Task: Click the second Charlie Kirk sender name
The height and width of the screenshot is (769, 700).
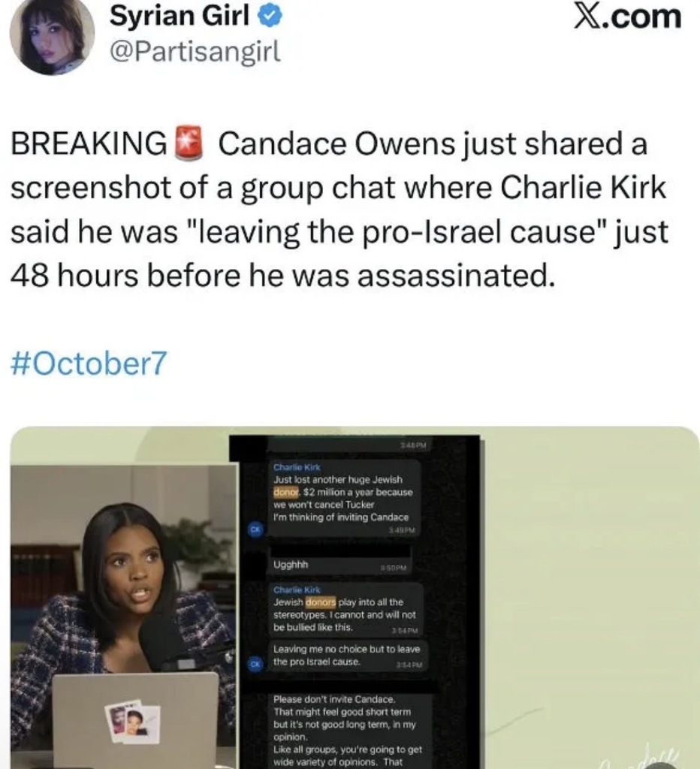Action: 297,590
